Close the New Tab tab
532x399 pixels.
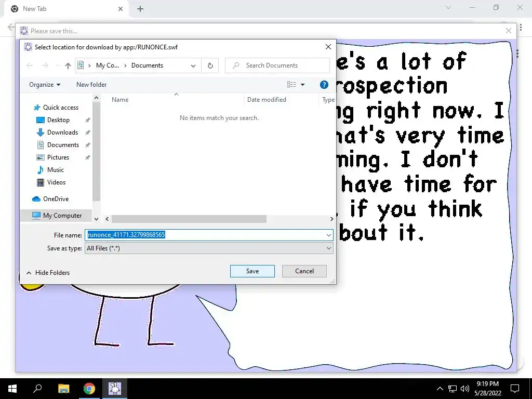[x=121, y=9]
